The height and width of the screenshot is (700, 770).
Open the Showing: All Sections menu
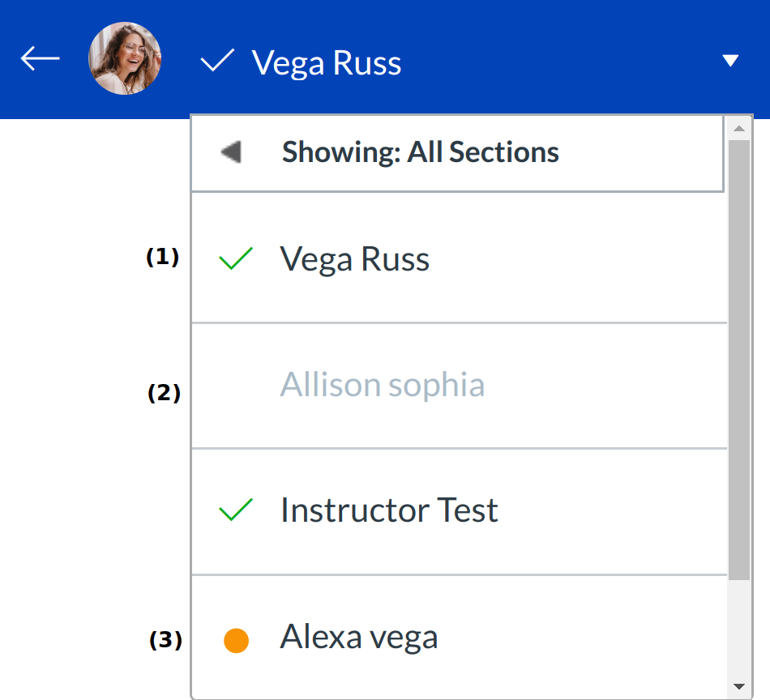click(x=420, y=152)
